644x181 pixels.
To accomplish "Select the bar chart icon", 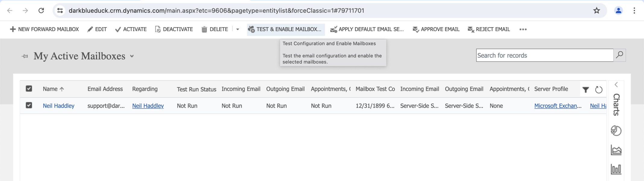I will coord(616,169).
